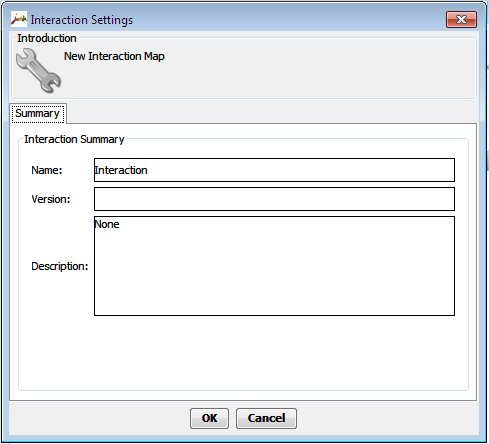The height and width of the screenshot is (444, 489).
Task: Click blank area below the Description box
Action: pos(243,352)
